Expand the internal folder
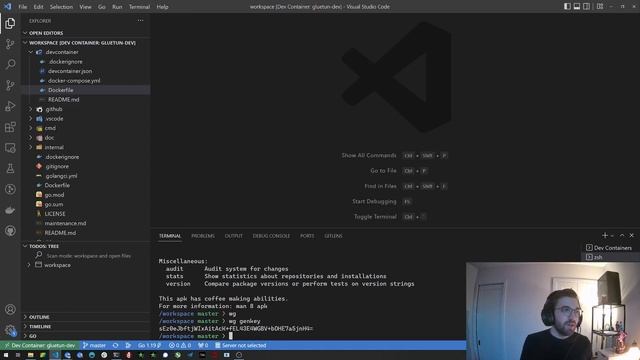 tap(86, 147)
